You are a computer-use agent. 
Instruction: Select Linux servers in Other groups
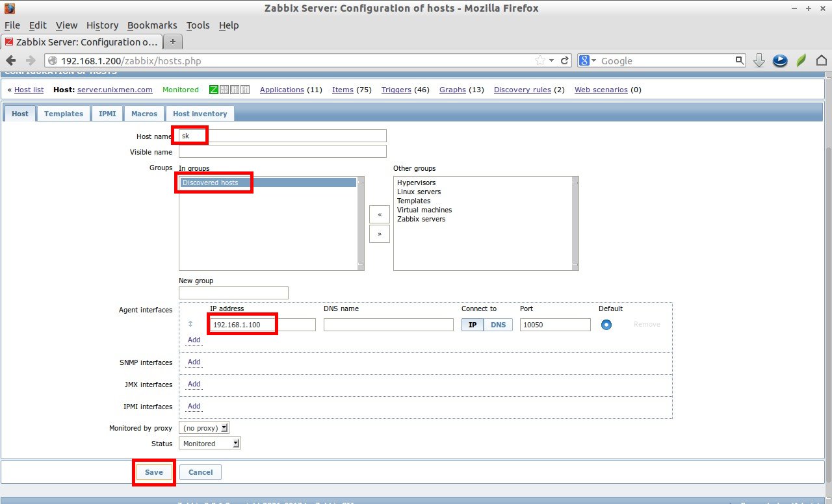pyautogui.click(x=419, y=192)
